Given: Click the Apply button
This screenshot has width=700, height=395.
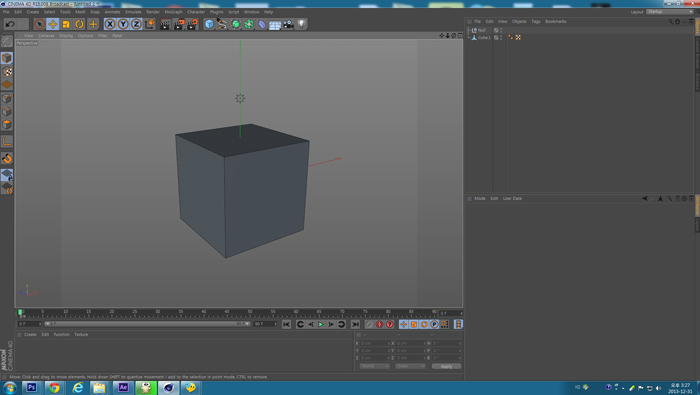Looking at the screenshot, I should click(x=446, y=366).
